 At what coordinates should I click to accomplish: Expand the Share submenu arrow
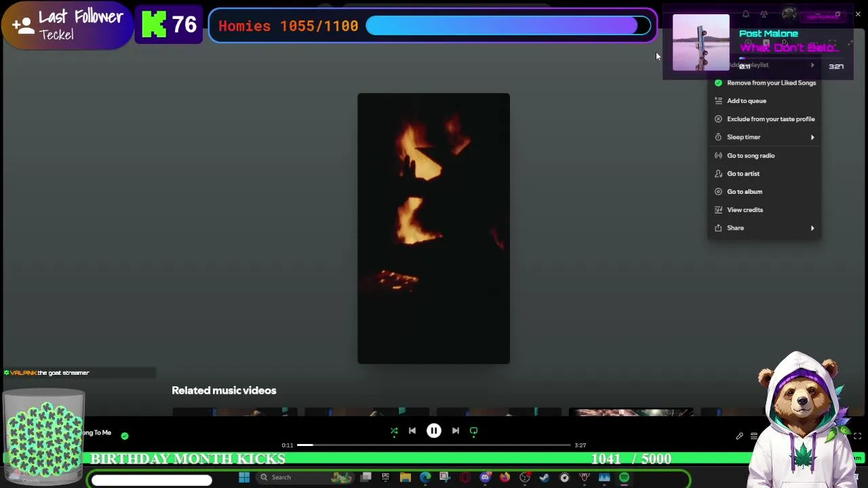pyautogui.click(x=812, y=228)
